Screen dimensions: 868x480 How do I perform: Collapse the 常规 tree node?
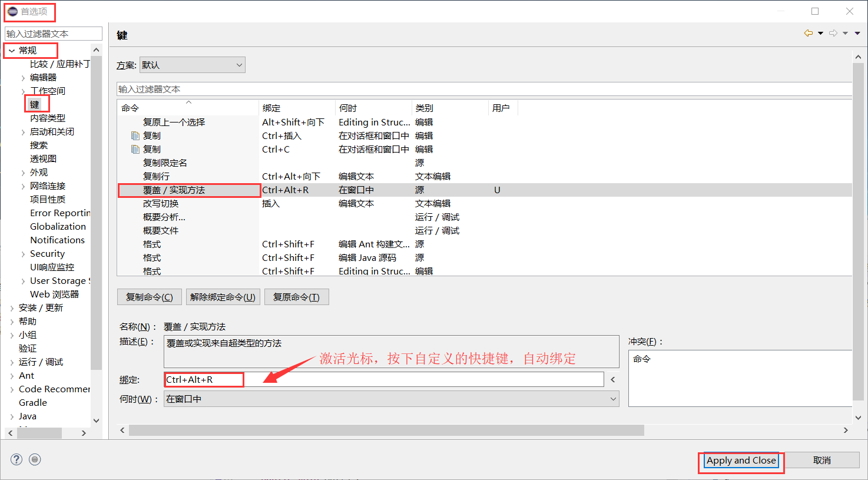pos(12,51)
